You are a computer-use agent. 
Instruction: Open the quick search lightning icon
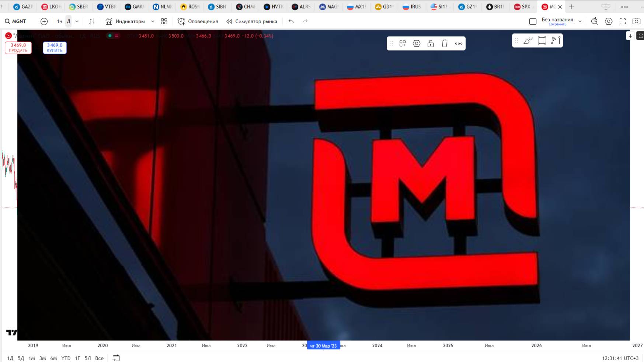[594, 21]
